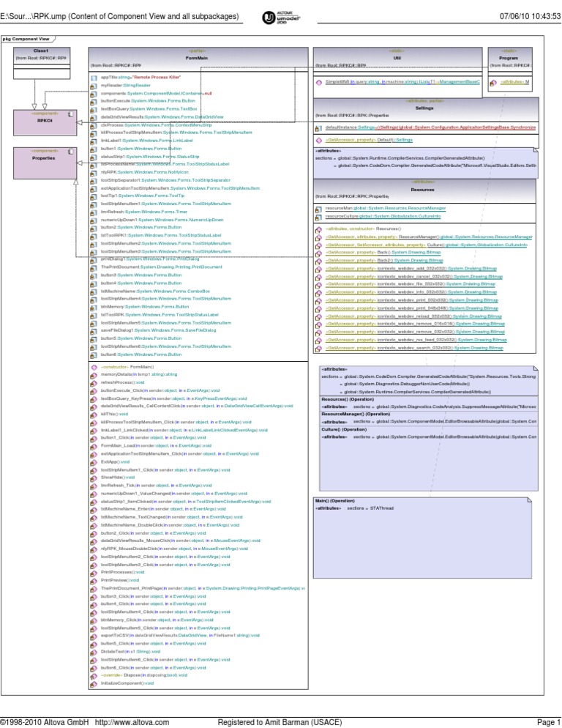Screen dimensions: 562x728
Task: Click the btnMemory Button attribute text
Action: coord(145,306)
